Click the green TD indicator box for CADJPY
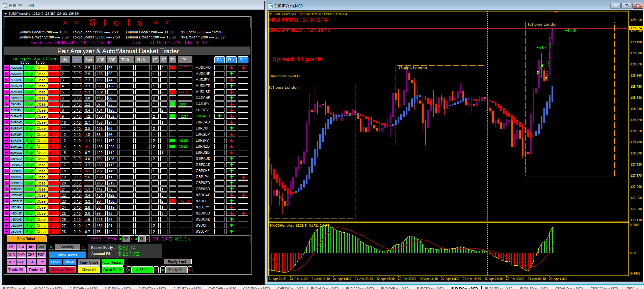The width and height of the screenshot is (644, 289). [172, 104]
